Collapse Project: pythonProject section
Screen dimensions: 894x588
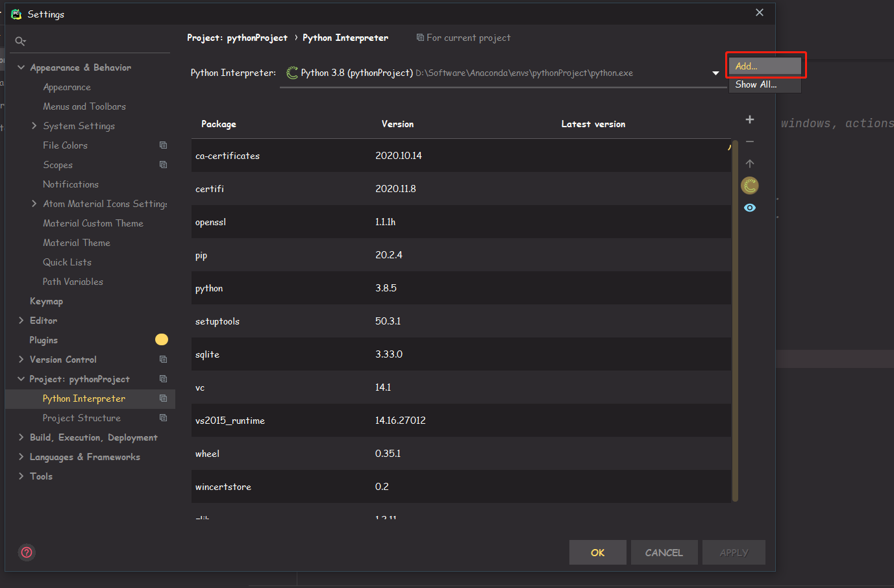pos(21,379)
